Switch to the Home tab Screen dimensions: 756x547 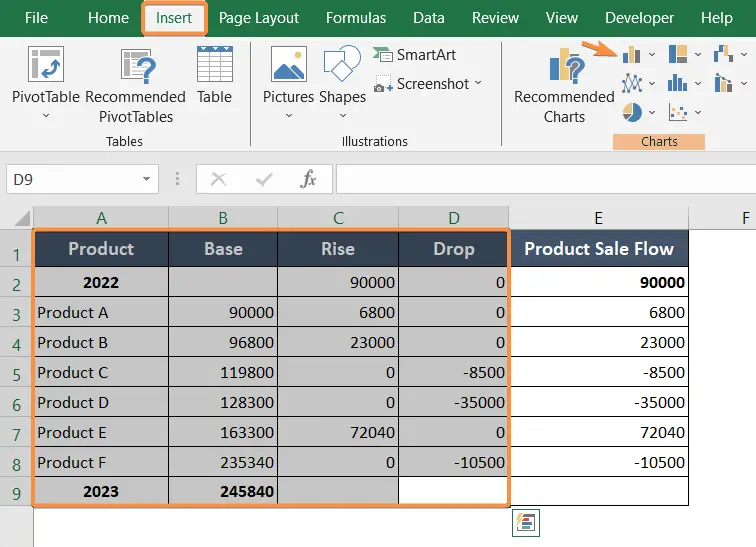pyautogui.click(x=108, y=18)
